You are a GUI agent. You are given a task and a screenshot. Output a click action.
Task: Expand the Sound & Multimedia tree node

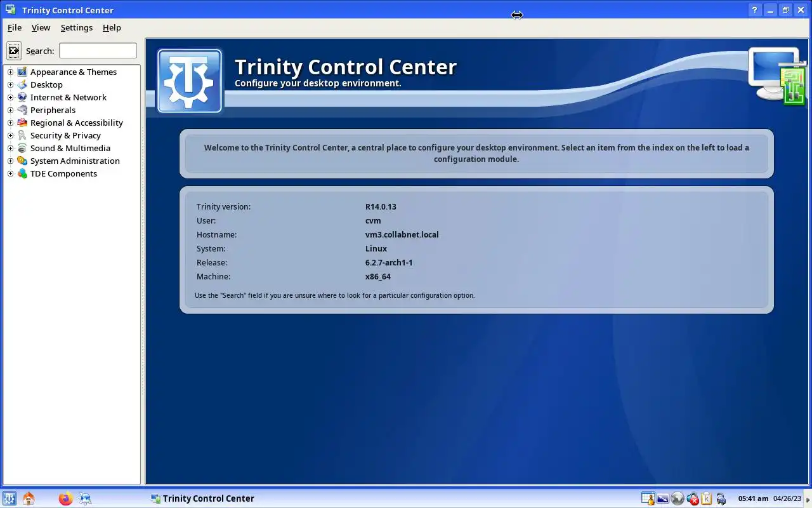pos(10,148)
